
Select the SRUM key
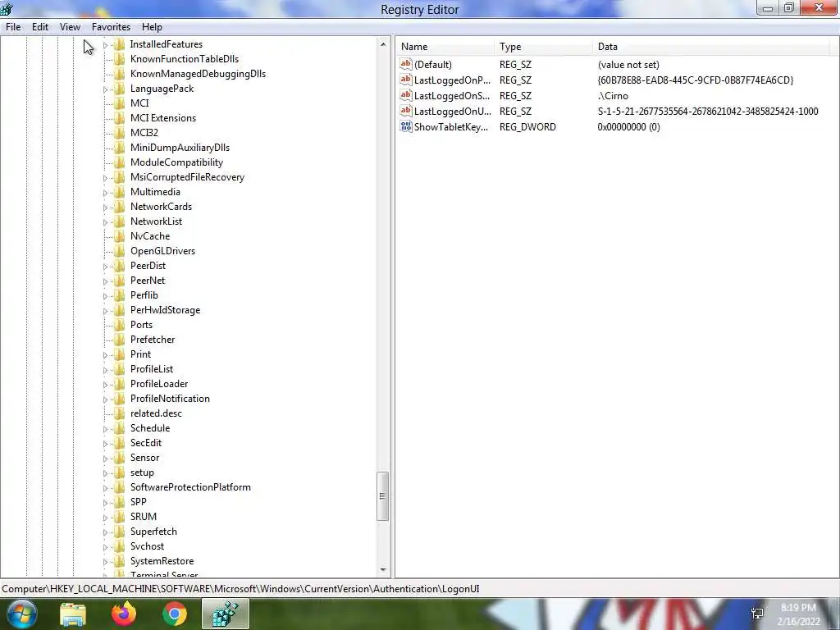tap(144, 517)
